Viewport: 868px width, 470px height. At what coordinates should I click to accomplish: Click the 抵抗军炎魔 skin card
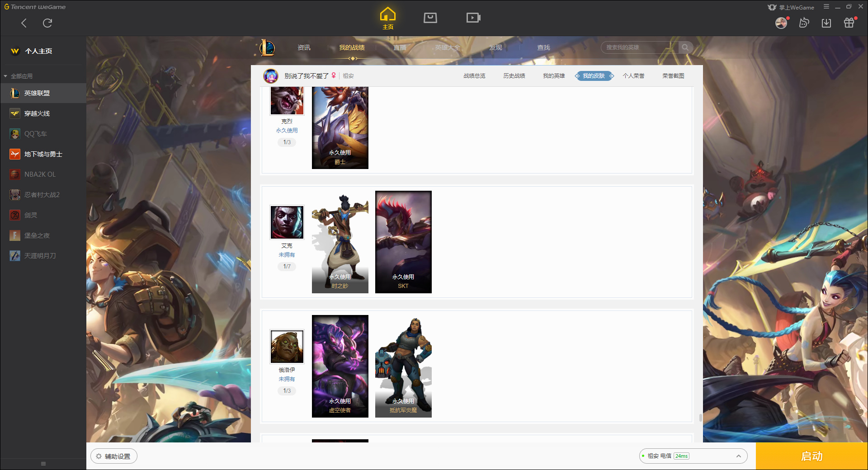coord(403,366)
